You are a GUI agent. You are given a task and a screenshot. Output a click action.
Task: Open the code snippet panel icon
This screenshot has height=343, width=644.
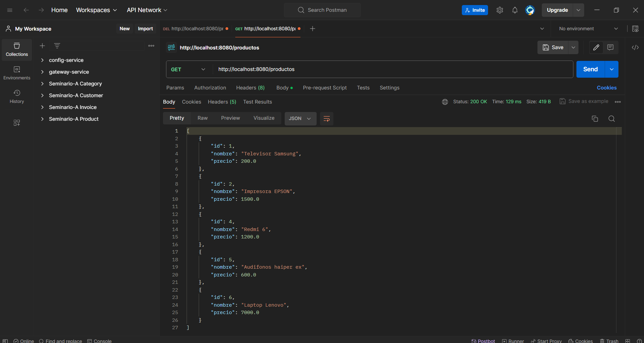coord(635,47)
